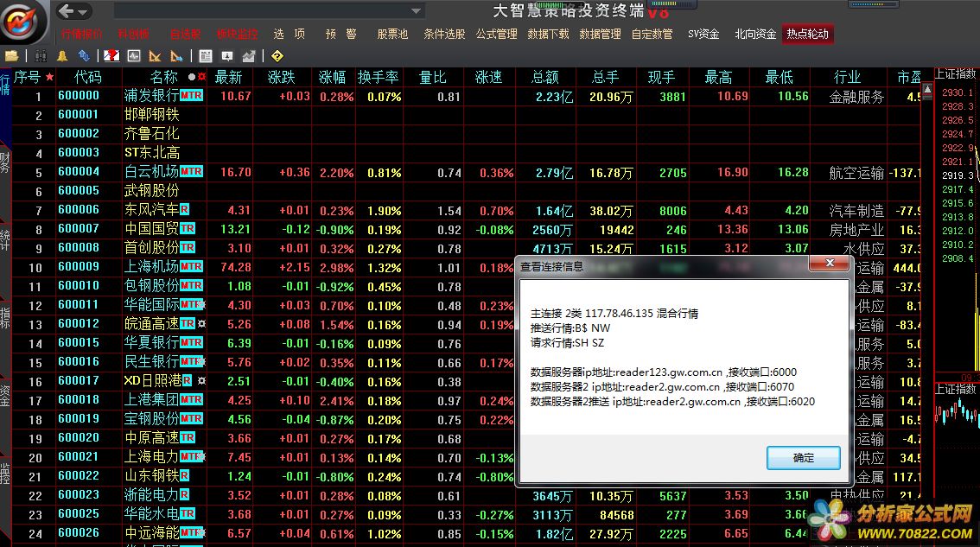
Task: Click MTR badge next to 白云机场
Action: (x=191, y=171)
